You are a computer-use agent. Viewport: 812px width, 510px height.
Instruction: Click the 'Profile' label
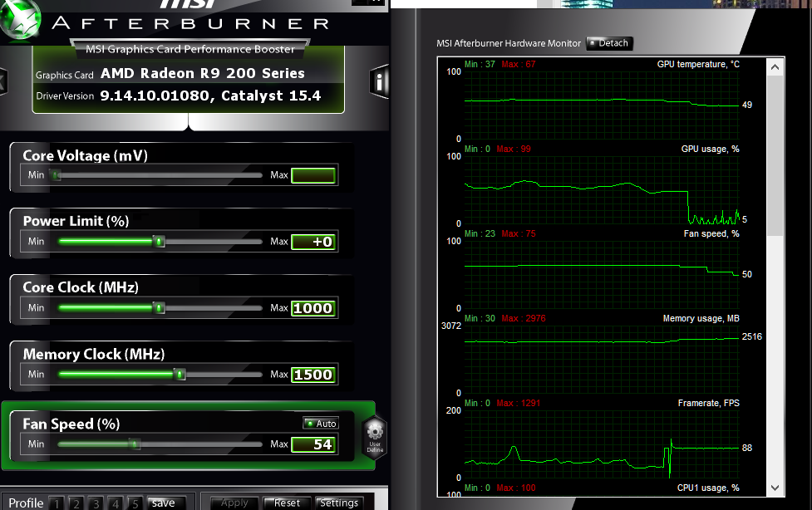point(26,503)
